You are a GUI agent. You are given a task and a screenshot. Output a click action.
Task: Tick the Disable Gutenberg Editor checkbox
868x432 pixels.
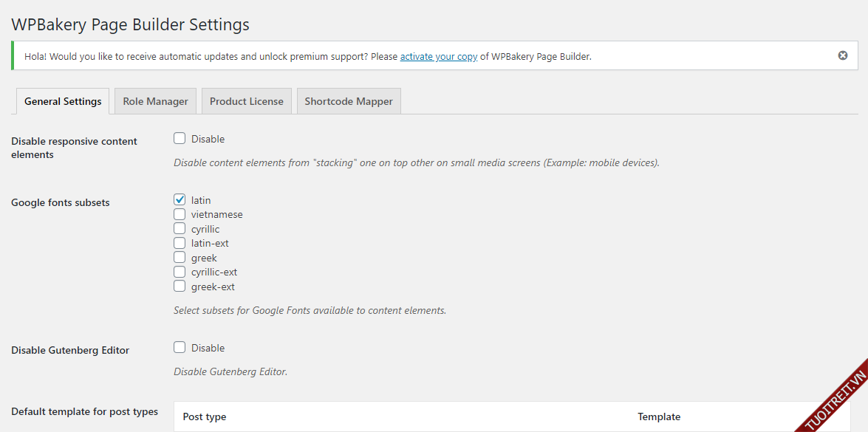point(180,347)
